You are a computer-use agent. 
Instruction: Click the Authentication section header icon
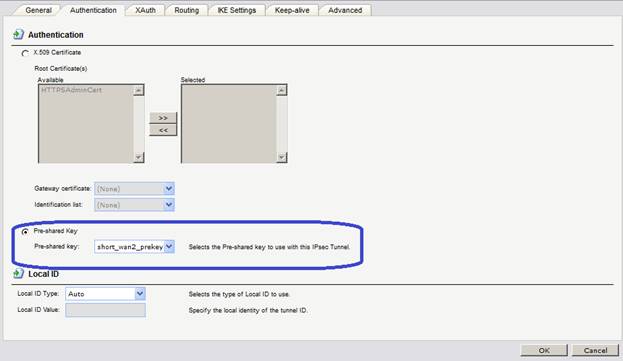pyautogui.click(x=18, y=35)
